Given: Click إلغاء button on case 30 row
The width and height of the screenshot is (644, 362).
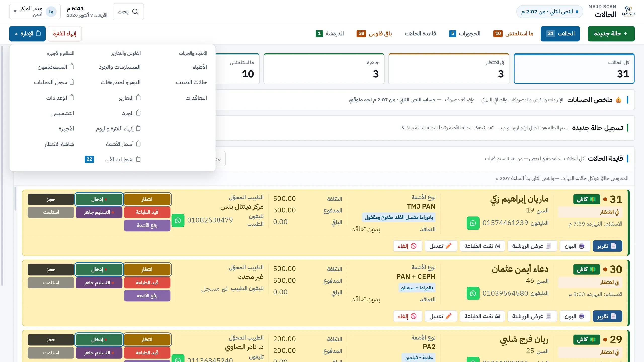Looking at the screenshot, I should point(408,316).
